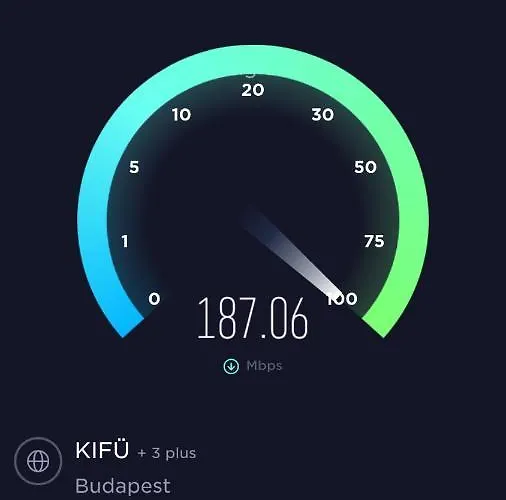Click the 100 mark on gauge
Image resolution: width=506 pixels, height=500 pixels.
click(x=342, y=299)
